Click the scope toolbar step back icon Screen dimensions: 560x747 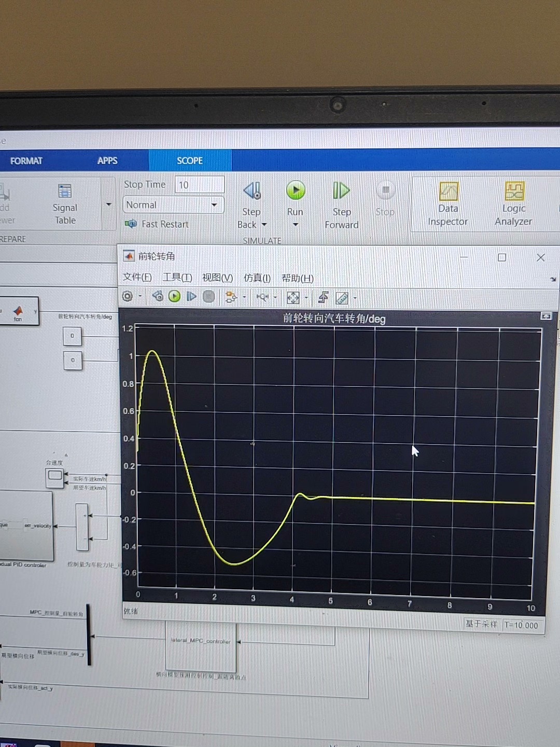point(158,296)
